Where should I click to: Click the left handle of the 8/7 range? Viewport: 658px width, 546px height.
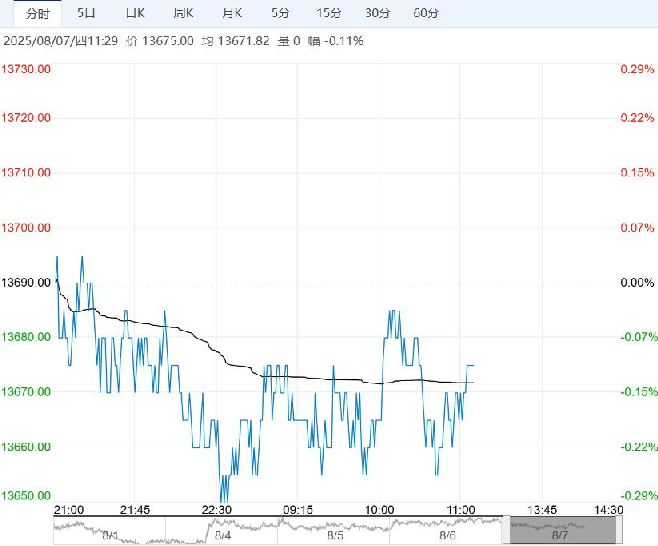[506, 530]
